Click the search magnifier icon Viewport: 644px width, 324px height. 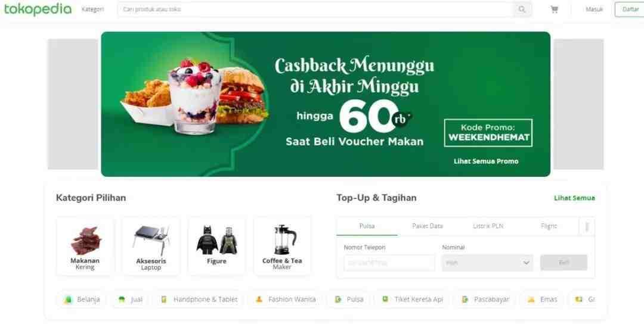tap(522, 9)
